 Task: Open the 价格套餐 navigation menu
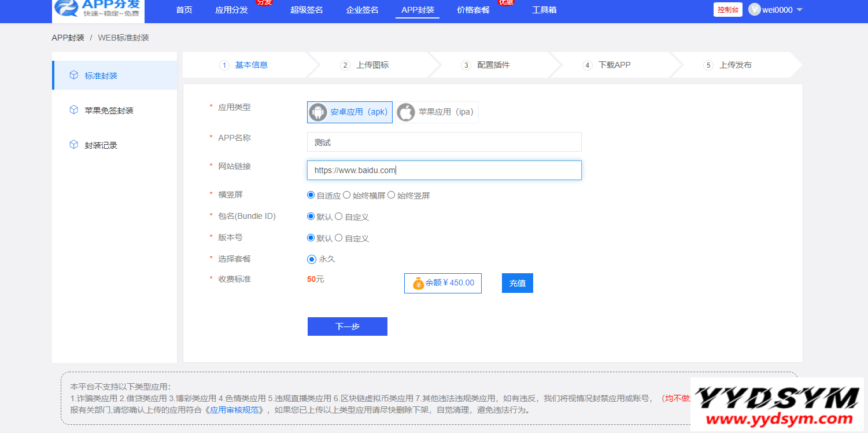tap(473, 10)
